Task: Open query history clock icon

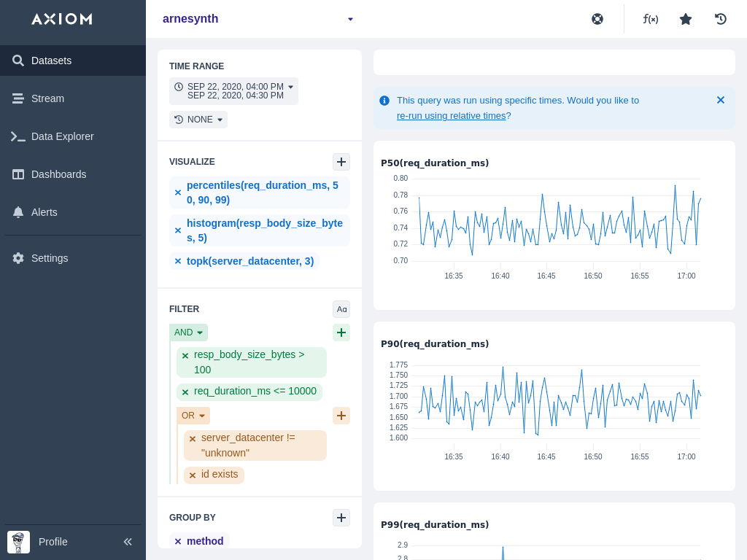Action: (x=721, y=19)
